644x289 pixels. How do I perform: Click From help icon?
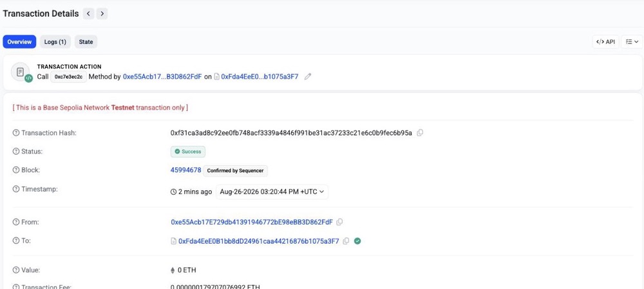pyautogui.click(x=16, y=222)
